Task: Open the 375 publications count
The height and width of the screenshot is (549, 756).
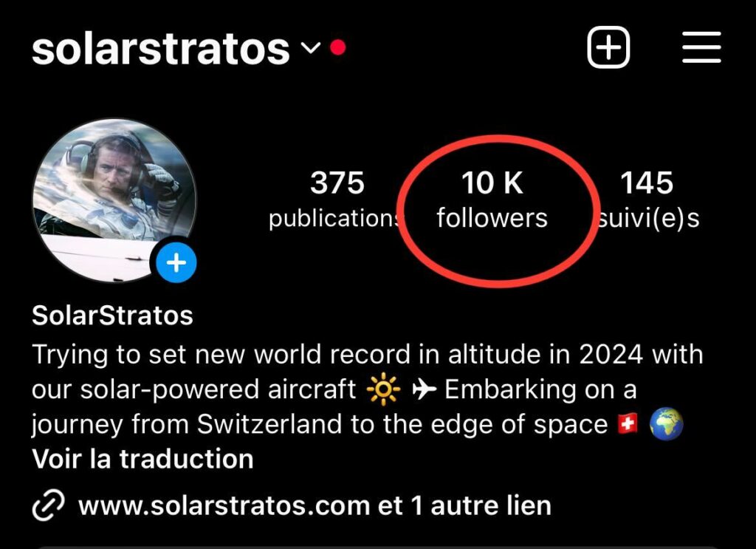Action: pos(337,200)
